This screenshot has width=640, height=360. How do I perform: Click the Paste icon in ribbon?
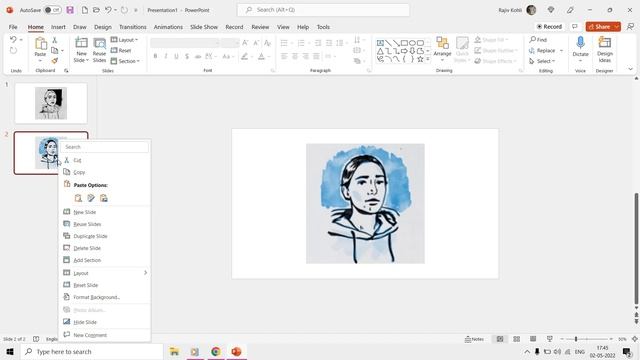40,43
